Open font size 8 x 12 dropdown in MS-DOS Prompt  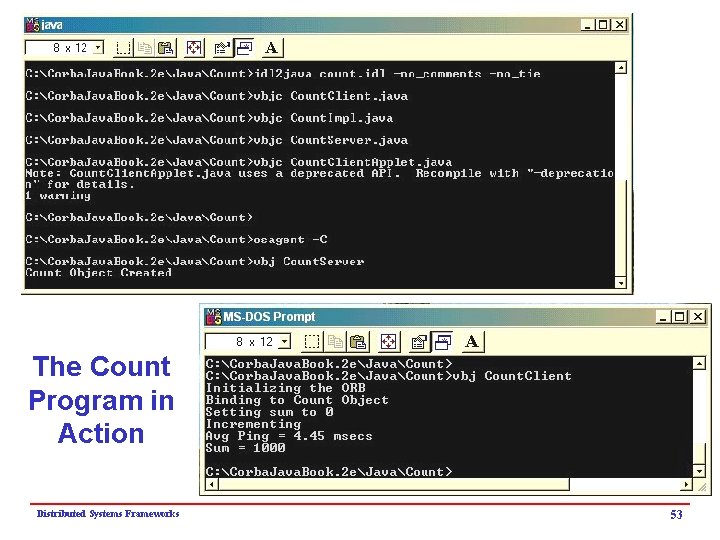tap(285, 341)
